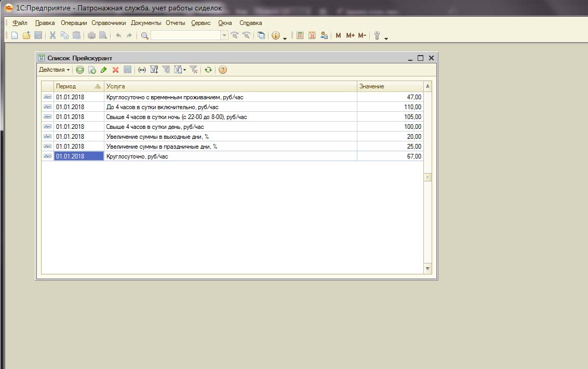588x369 pixels.
Task: Select row 'Свыше 4 часов в сутки ночь'
Action: (233, 117)
